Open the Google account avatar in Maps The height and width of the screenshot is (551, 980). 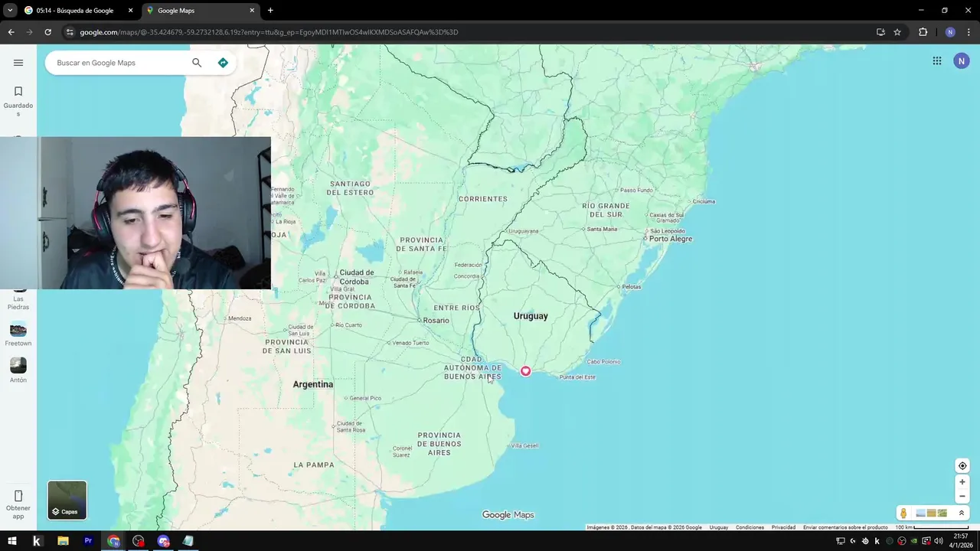click(x=962, y=61)
